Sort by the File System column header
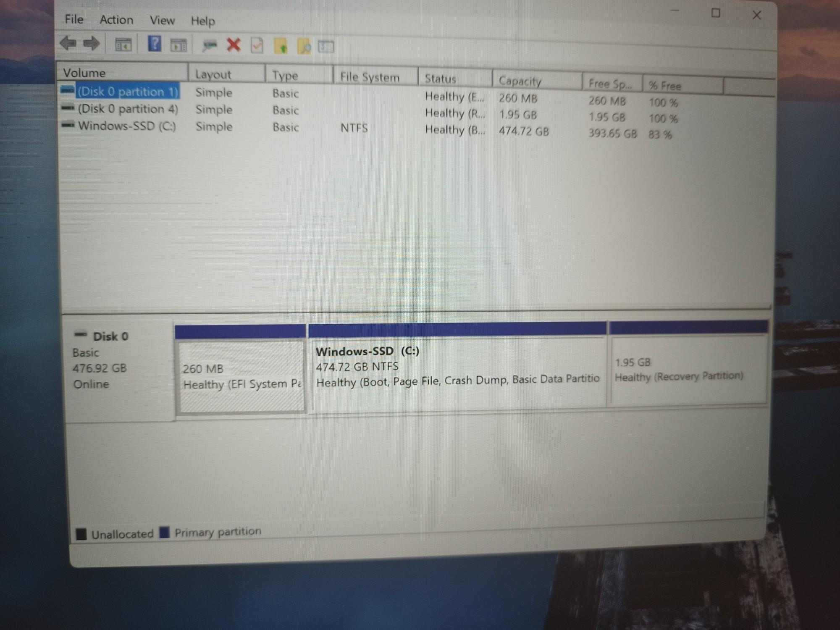840x630 pixels. (x=376, y=77)
